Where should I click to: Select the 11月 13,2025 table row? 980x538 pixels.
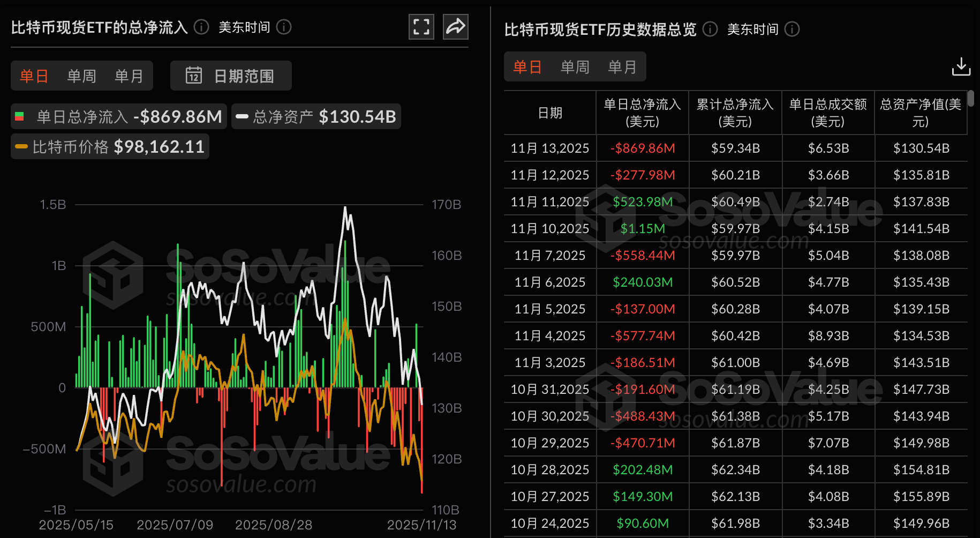[x=549, y=148]
